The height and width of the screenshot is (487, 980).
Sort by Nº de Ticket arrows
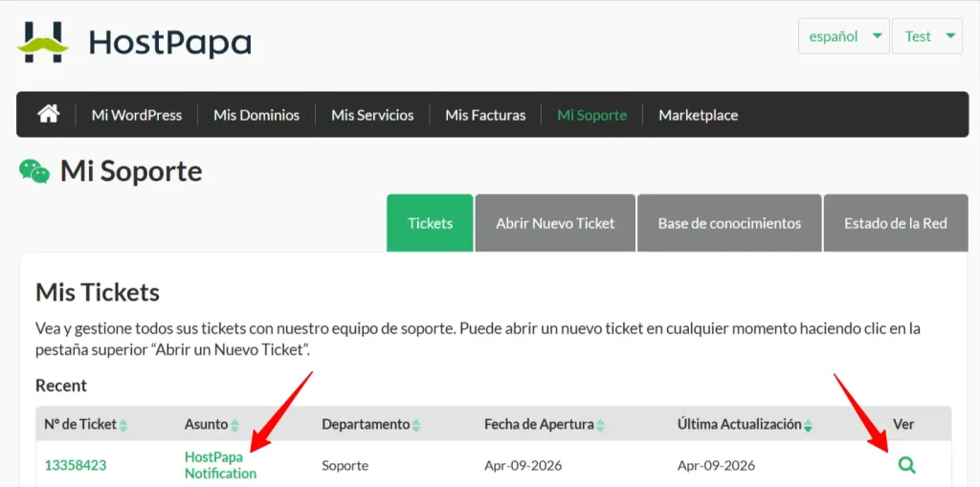click(123, 425)
